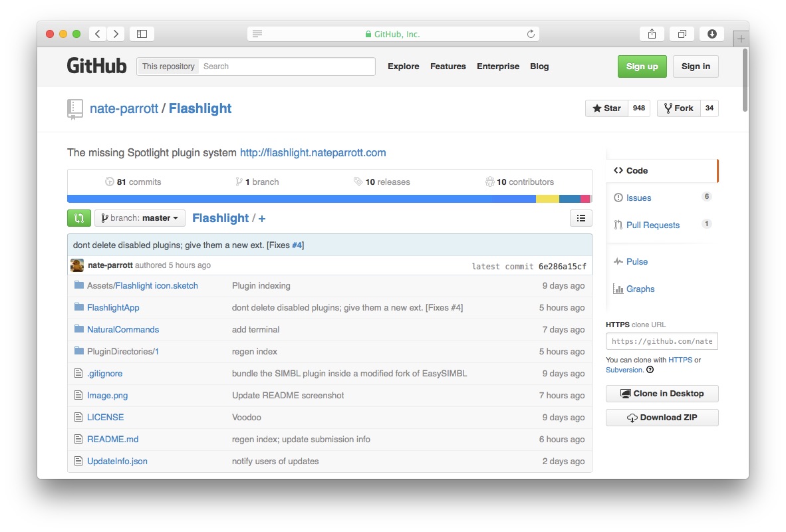Screen dimensions: 786x532
Task: View the 10 releases link
Action: point(382,182)
